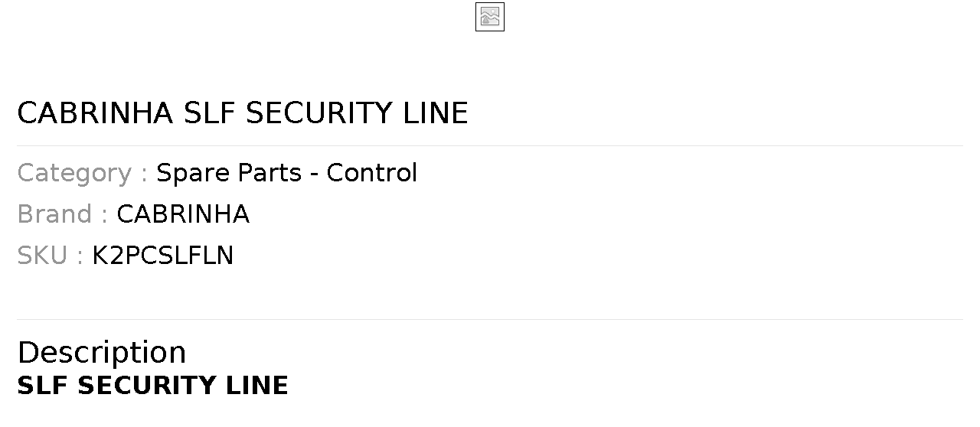The width and height of the screenshot is (980, 427).
Task: Click the word Spare in the category value
Action: point(193,174)
